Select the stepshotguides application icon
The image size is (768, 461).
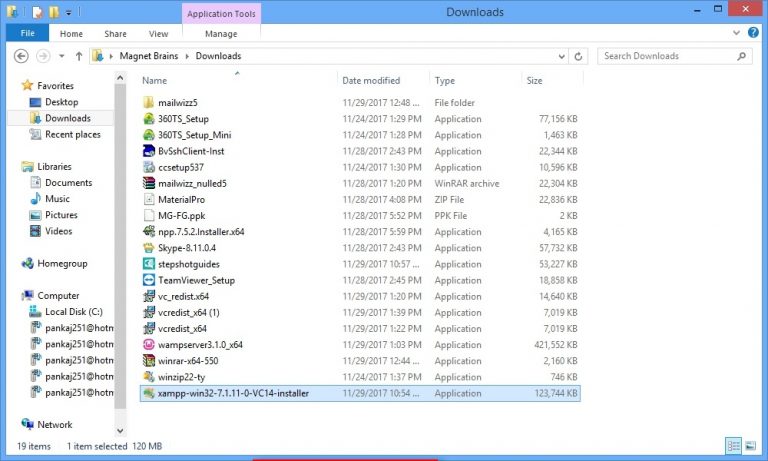148,264
